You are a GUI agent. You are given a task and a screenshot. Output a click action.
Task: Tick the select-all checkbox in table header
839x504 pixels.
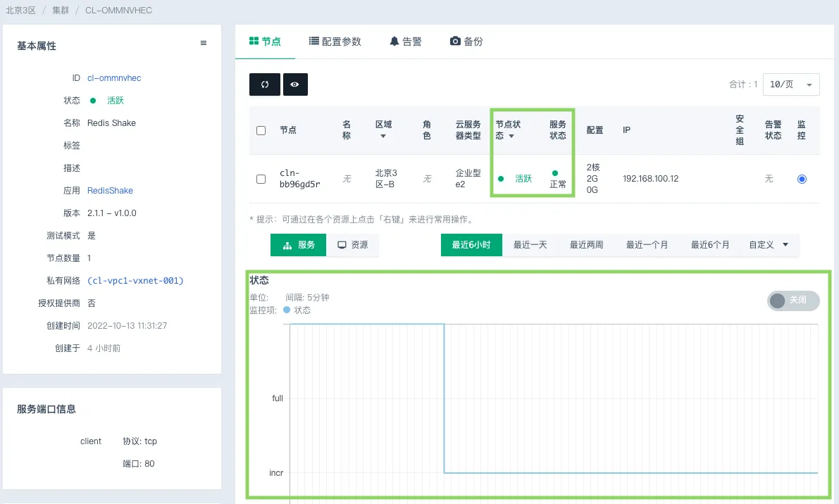[261, 130]
